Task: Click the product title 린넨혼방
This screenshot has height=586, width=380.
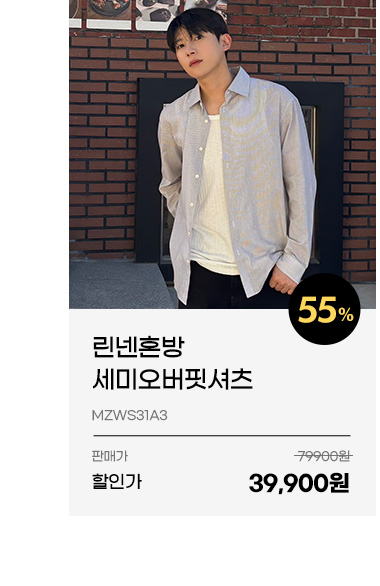Action: tap(138, 347)
